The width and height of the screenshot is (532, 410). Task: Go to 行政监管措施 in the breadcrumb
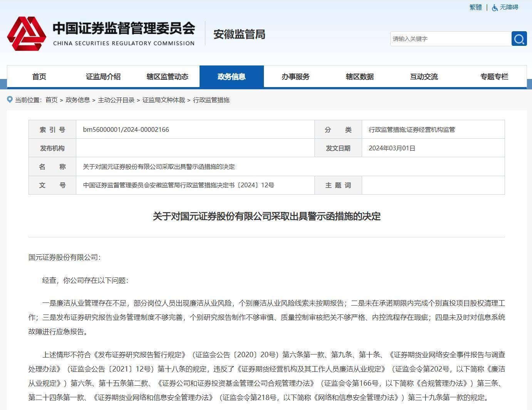point(211,100)
